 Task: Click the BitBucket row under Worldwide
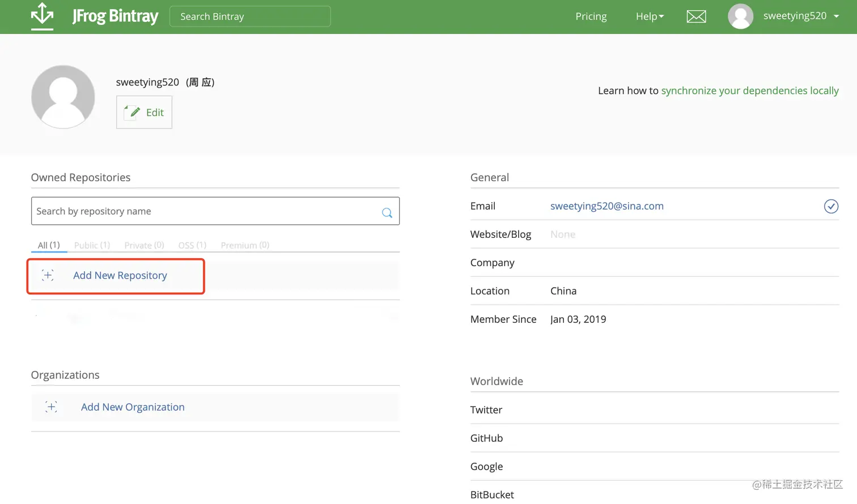coord(655,494)
